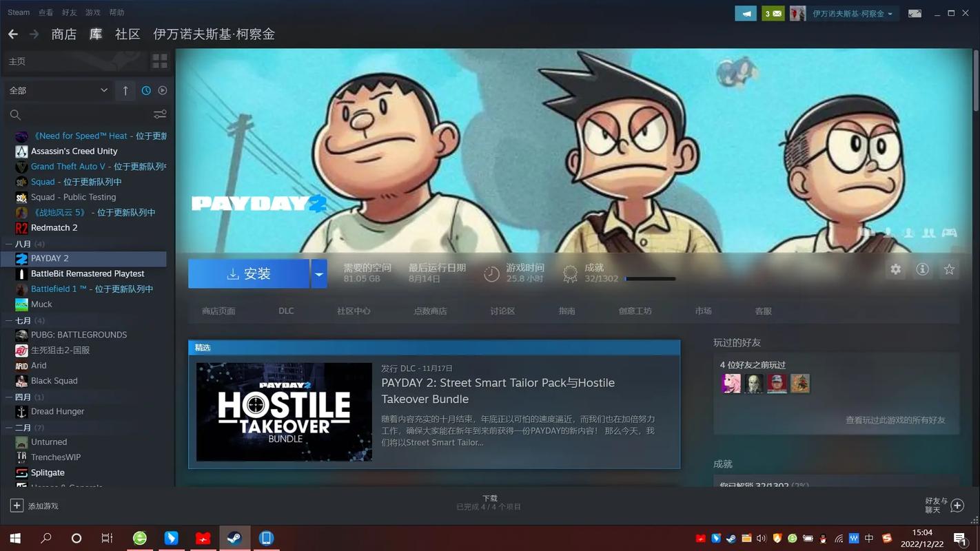This screenshot has width=980, height=551.
Task: Open the inbox with 3 messages
Action: click(773, 13)
